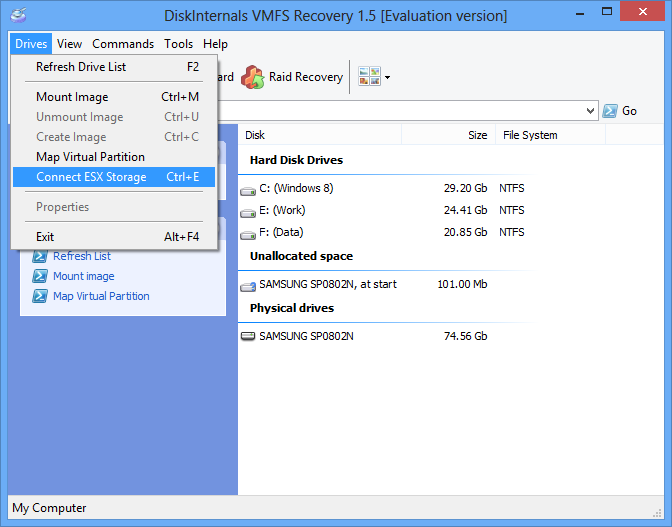Choose Exit from the Drives menu
Image resolution: width=672 pixels, height=527 pixels.
tap(114, 237)
